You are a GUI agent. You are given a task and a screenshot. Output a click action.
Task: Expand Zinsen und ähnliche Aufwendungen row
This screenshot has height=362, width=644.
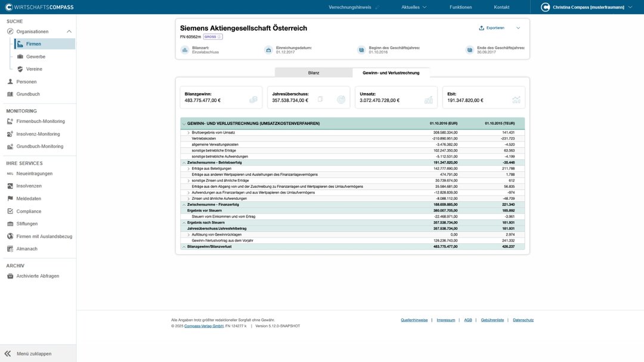point(188,199)
